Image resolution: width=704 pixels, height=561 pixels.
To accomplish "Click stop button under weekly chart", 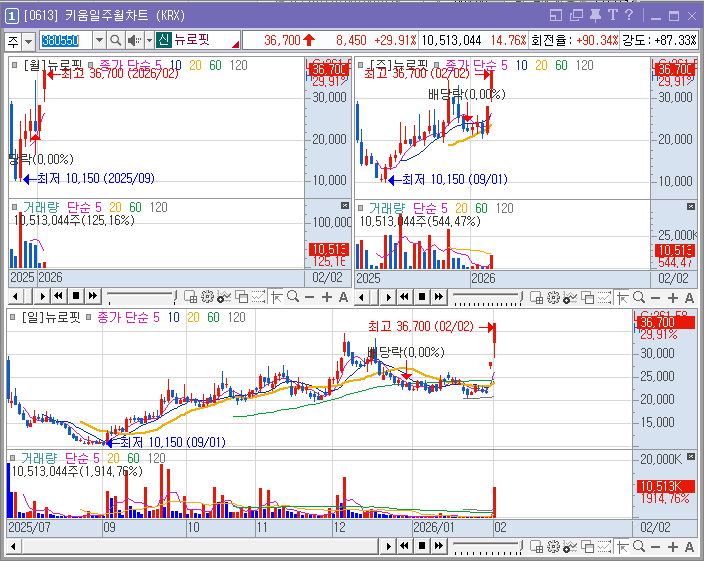I will (422, 297).
